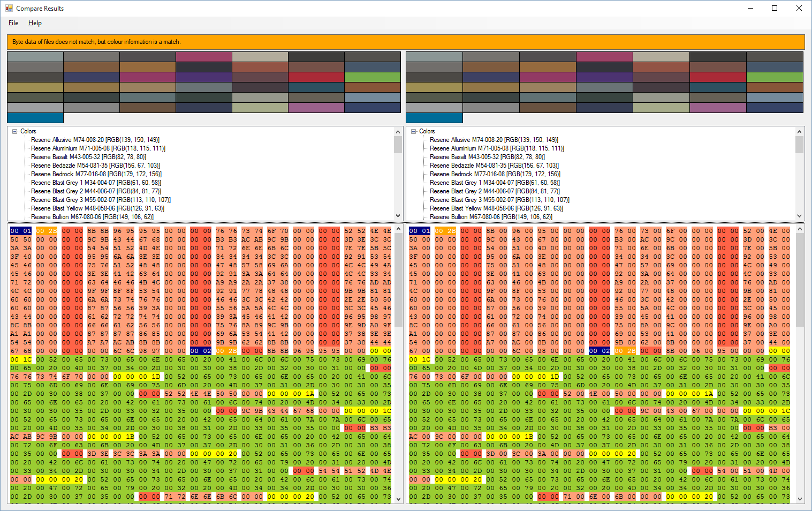The image size is (812, 511).
Task: Maximize the Compare Results window
Action: click(774, 8)
